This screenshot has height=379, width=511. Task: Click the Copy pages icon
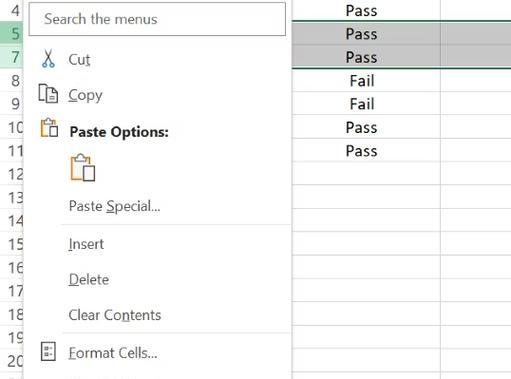click(x=48, y=93)
